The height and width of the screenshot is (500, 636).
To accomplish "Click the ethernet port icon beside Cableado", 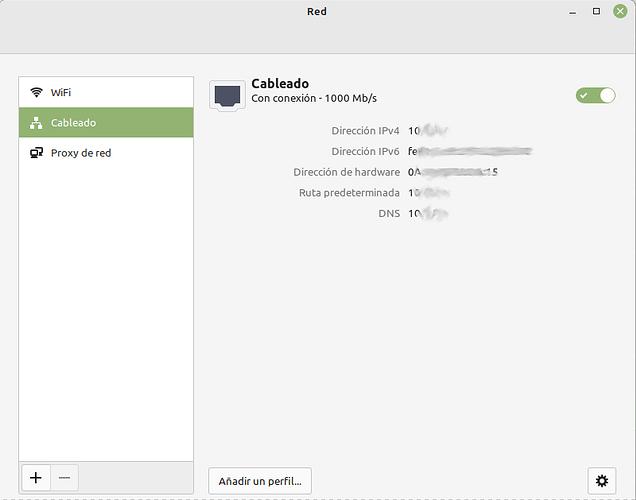I will click(227, 95).
